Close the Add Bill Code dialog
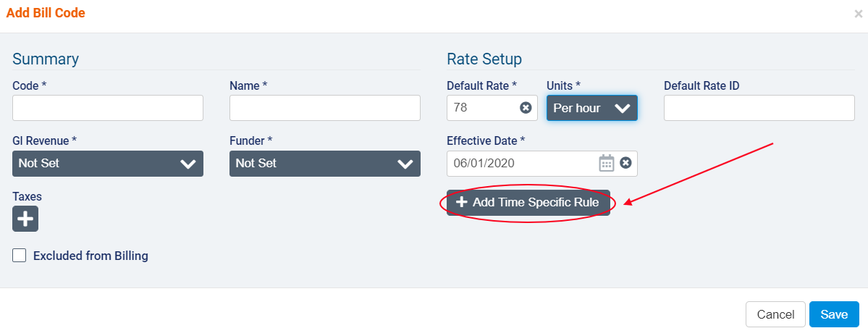This screenshot has height=336, width=868. [x=858, y=14]
